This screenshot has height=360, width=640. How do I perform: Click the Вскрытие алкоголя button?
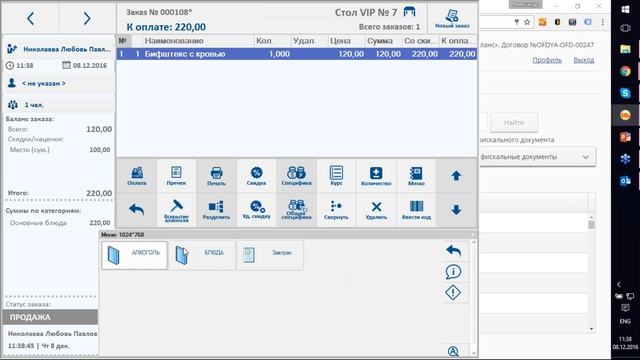coord(176,210)
